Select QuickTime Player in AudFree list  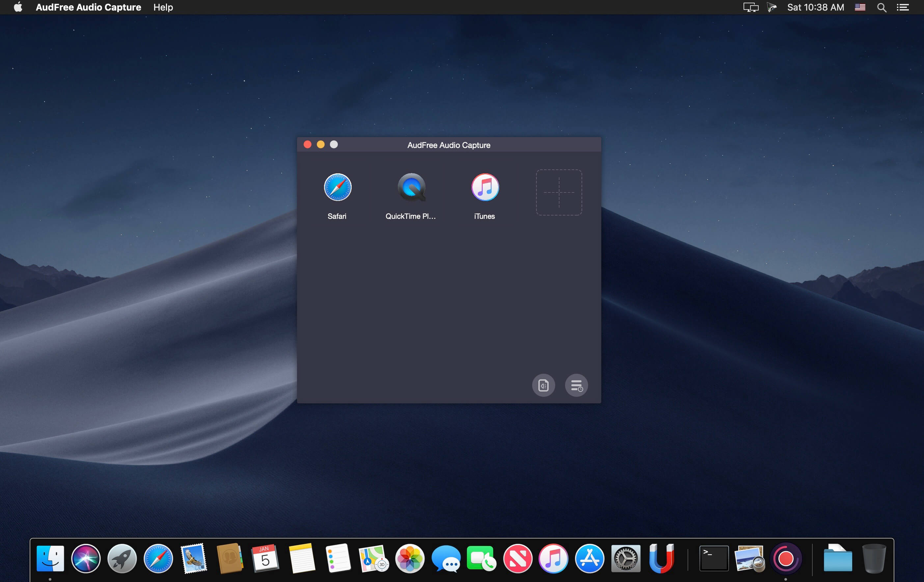click(411, 187)
